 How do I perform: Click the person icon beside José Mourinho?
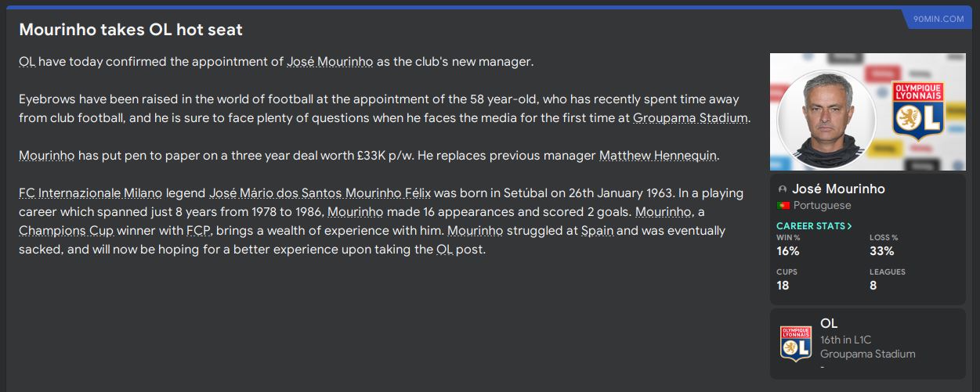782,190
